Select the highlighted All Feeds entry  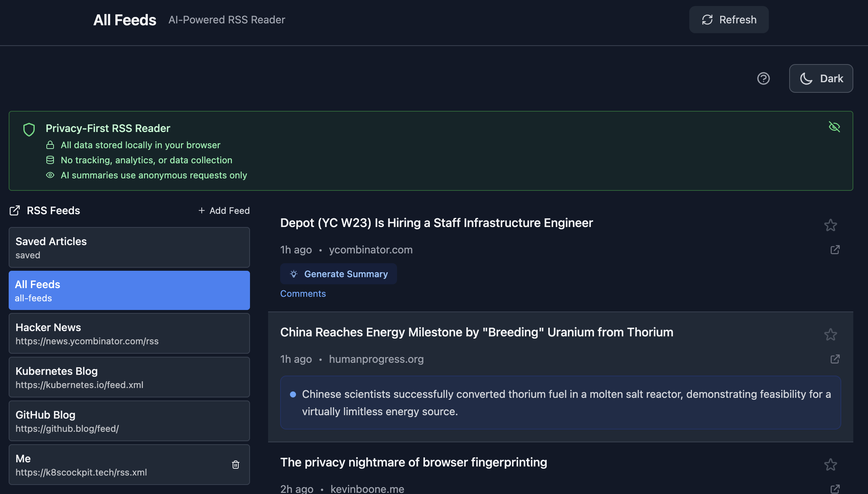pos(129,290)
